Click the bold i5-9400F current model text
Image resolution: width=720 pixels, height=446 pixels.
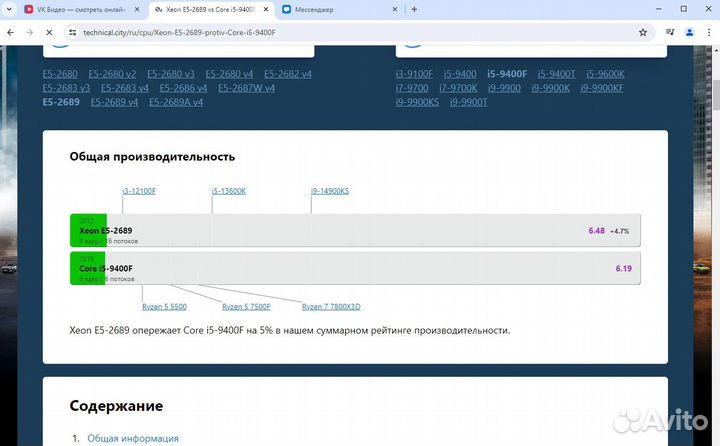pyautogui.click(x=507, y=74)
